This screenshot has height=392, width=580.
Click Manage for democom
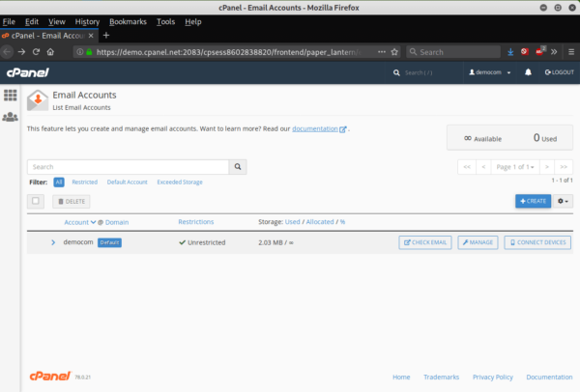tap(478, 242)
